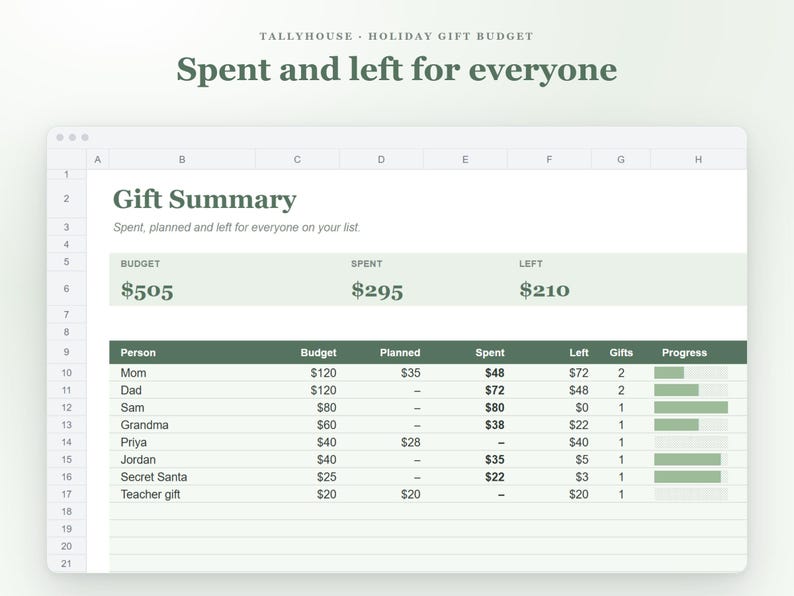This screenshot has height=596, width=794.
Task: Click the Budget table heading
Action: coord(318,352)
